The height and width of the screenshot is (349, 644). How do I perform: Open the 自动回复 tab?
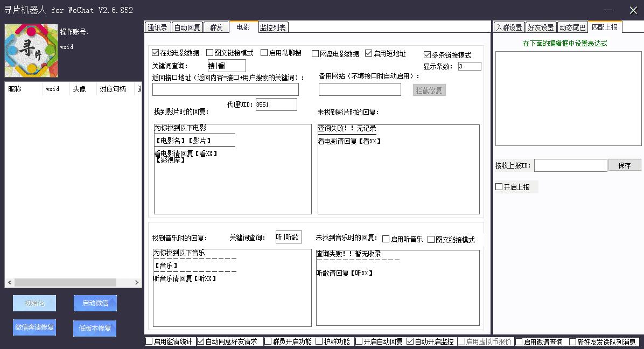[x=187, y=27]
